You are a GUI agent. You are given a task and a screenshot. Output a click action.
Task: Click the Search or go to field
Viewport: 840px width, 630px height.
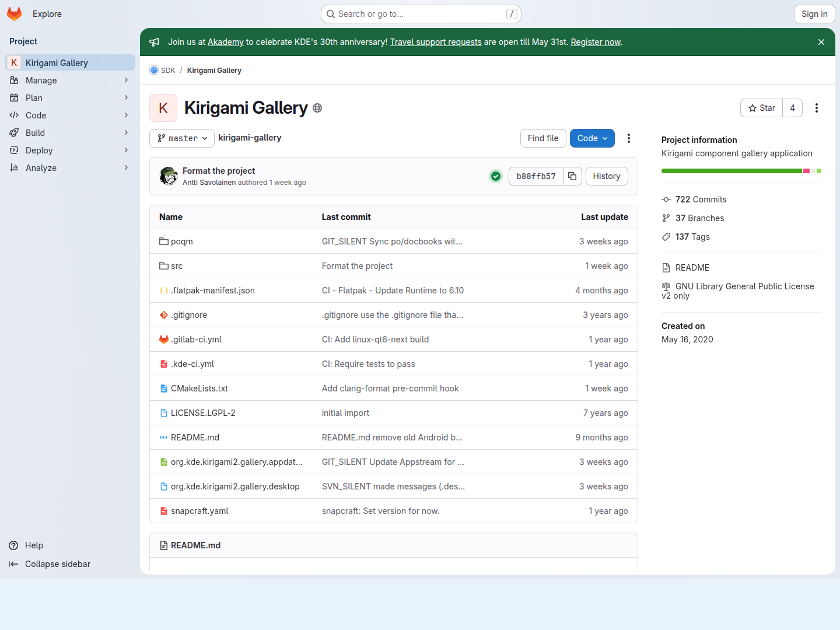click(x=421, y=14)
